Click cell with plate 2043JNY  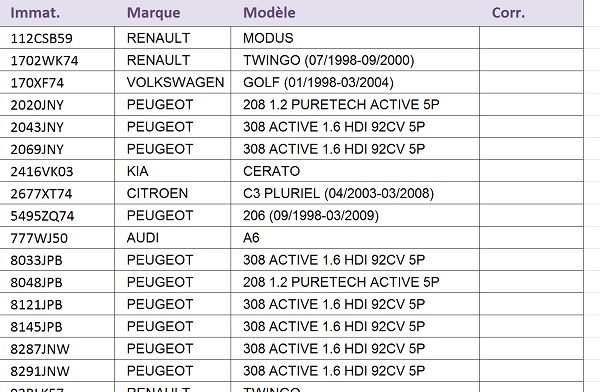[57, 127]
